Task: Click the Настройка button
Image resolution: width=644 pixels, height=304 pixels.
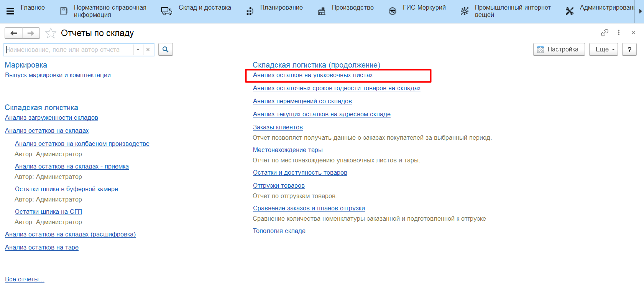Action: tap(559, 50)
